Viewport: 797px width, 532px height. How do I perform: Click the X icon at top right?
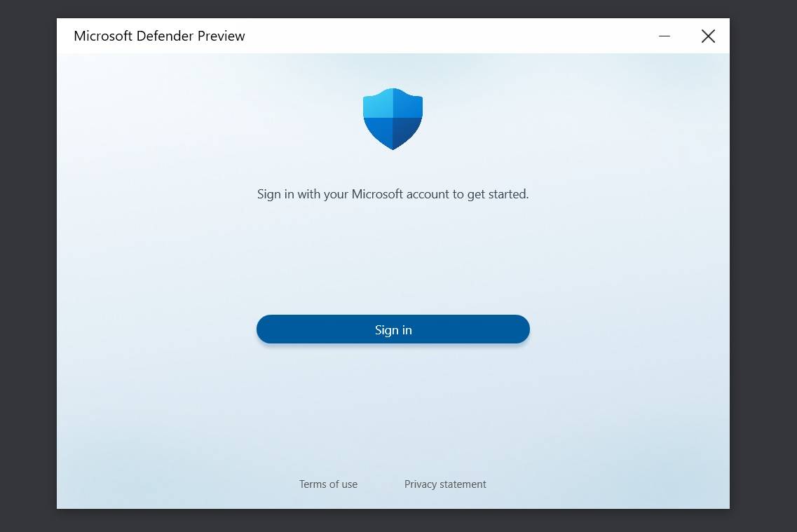pyautogui.click(x=708, y=36)
